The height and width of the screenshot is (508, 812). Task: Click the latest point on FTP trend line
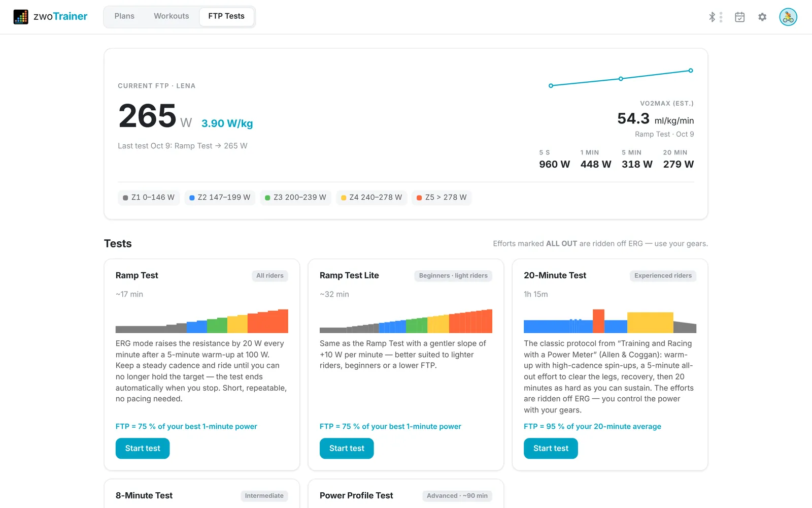click(691, 71)
